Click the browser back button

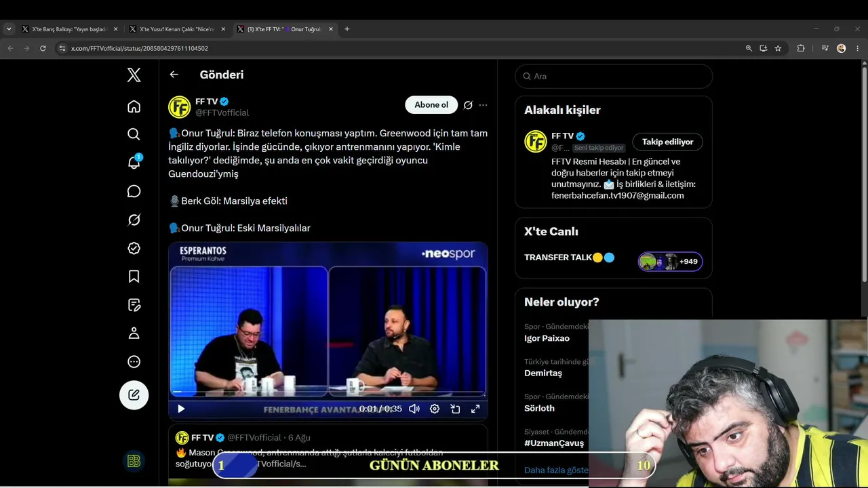point(10,48)
